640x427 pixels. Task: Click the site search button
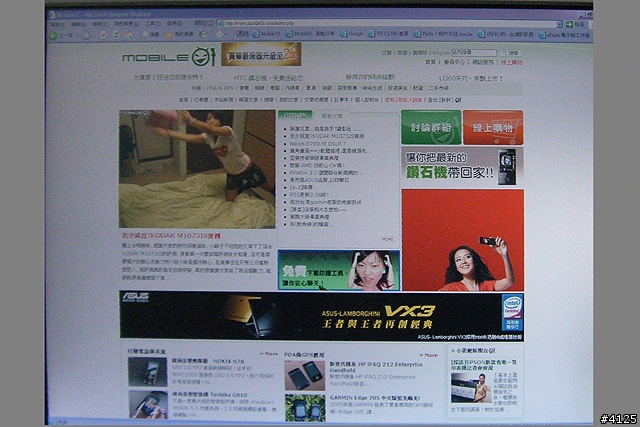click(510, 53)
